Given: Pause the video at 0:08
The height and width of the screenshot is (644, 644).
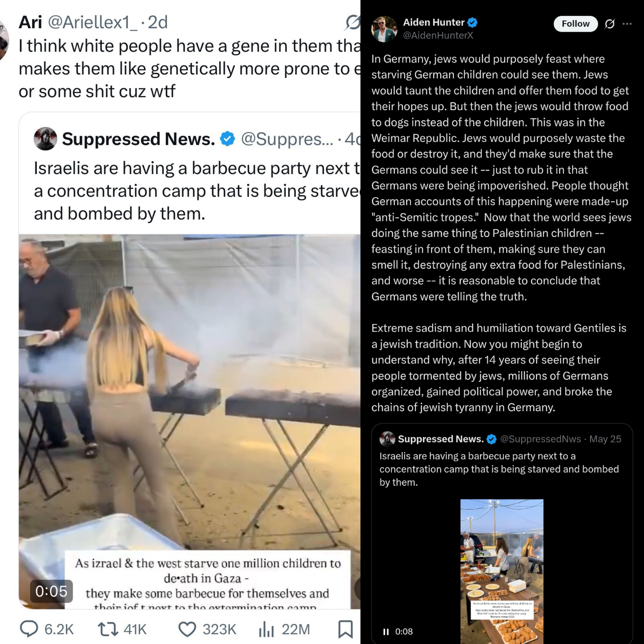Looking at the screenshot, I should click(x=386, y=632).
